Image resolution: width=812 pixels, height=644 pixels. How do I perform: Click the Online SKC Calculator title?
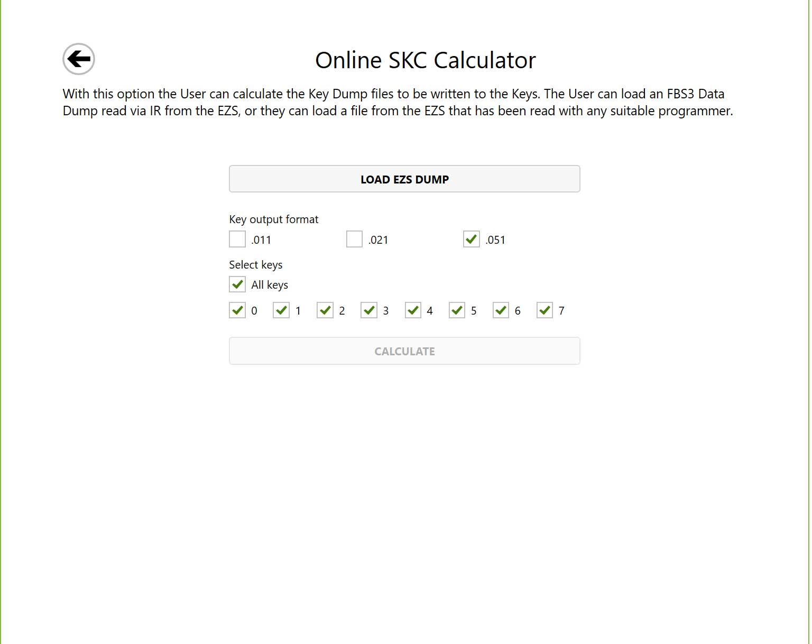[425, 60]
